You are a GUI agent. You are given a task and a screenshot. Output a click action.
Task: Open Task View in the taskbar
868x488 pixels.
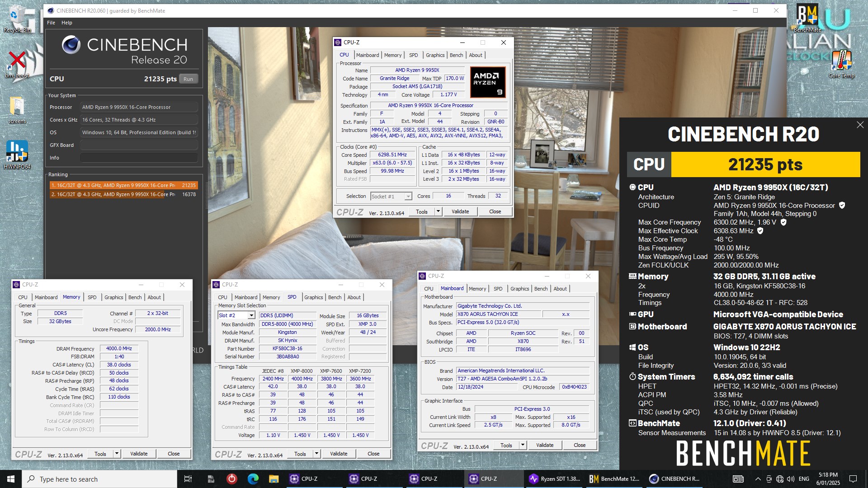(x=188, y=479)
